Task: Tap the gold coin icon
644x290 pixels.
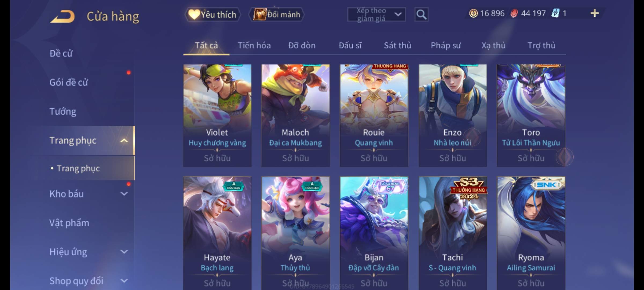Action: tap(473, 13)
